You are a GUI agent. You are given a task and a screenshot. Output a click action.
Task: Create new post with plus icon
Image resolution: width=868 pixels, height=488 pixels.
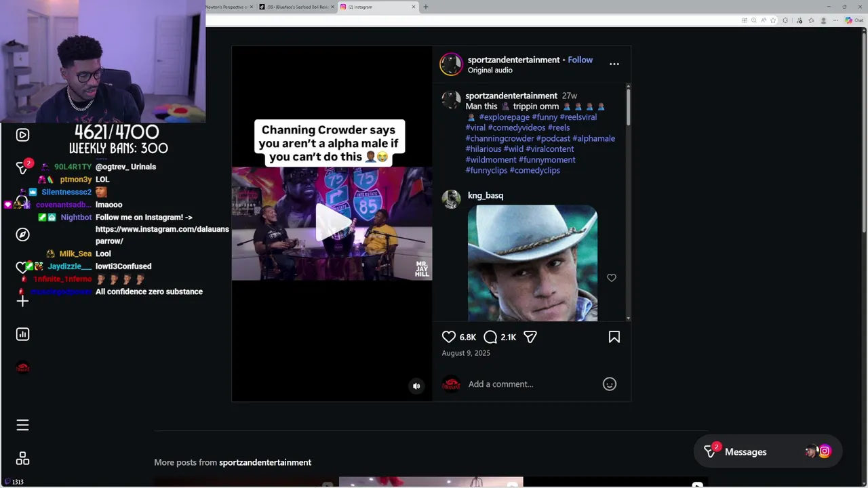(x=22, y=300)
